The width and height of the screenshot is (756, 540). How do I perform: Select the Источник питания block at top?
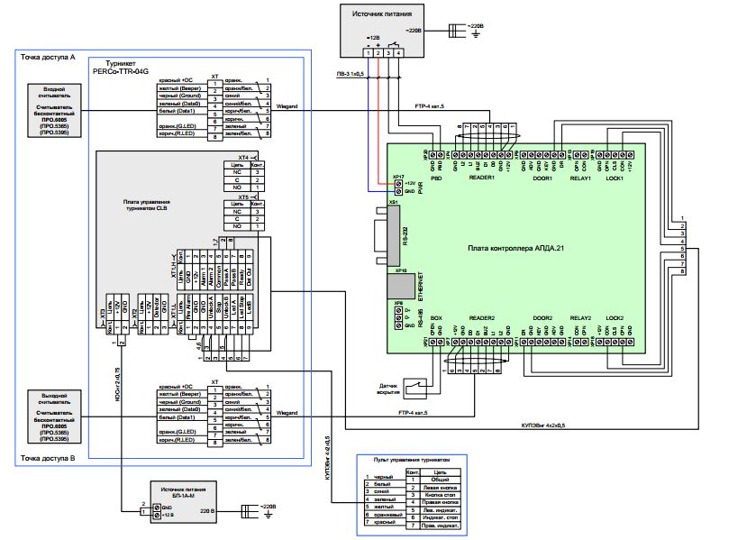coord(382,31)
